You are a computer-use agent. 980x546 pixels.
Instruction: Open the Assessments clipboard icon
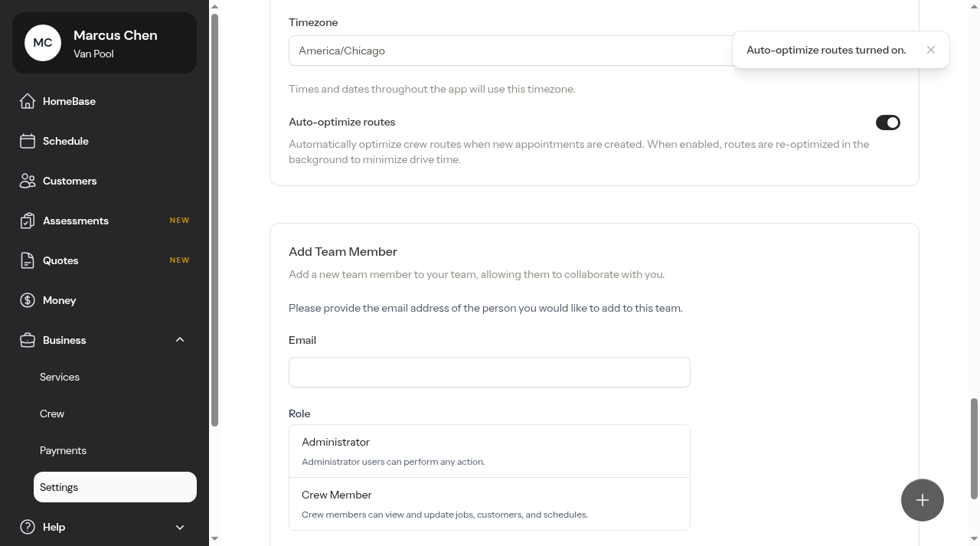click(28, 221)
